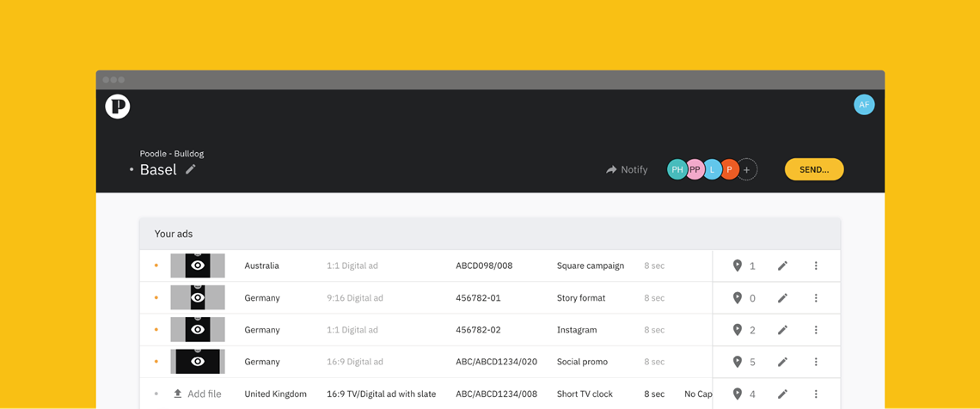
Task: Open more options for Social promo row
Action: click(x=816, y=362)
